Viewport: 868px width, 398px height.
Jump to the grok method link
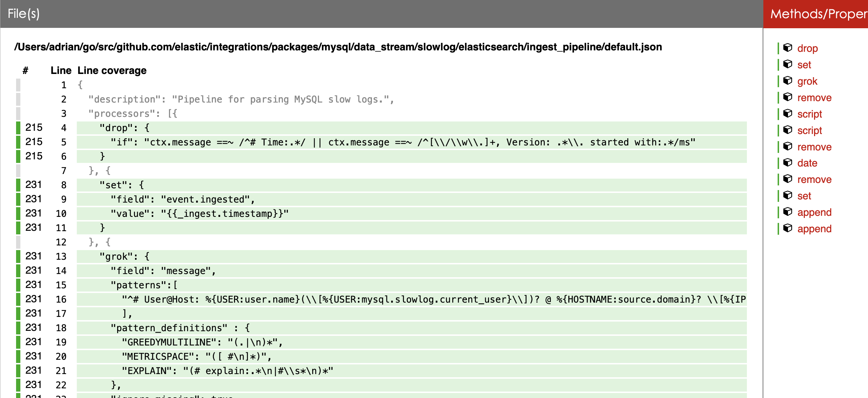tap(807, 81)
